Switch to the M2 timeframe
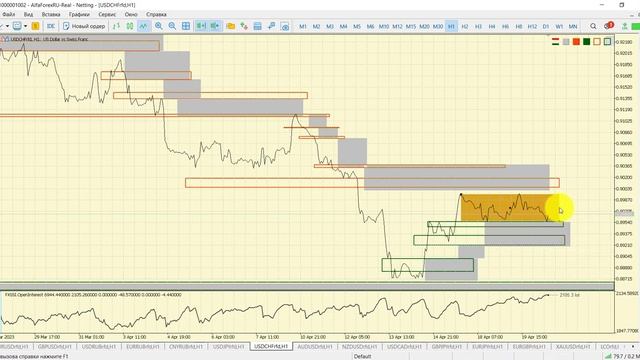 click(x=316, y=26)
